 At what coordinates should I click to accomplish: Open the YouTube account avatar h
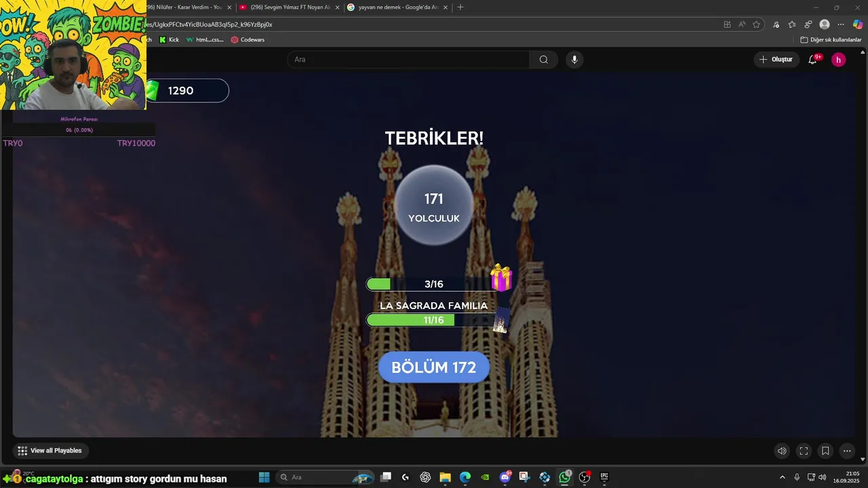tap(839, 60)
